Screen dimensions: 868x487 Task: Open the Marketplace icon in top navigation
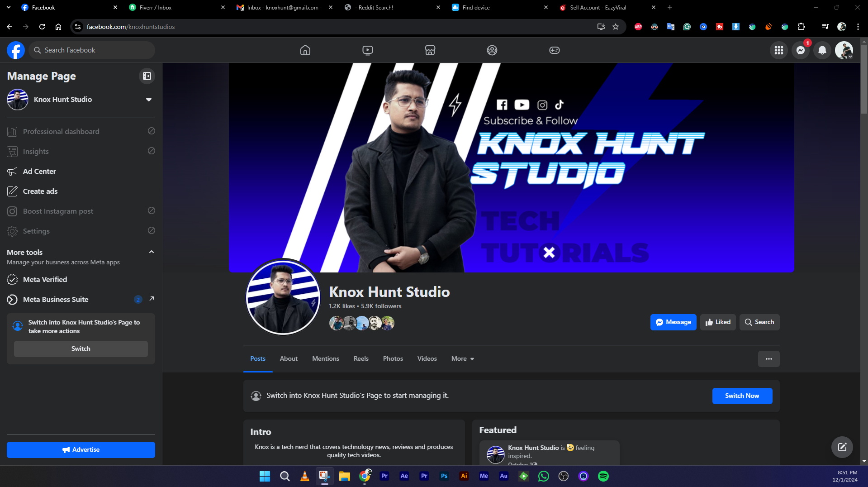tap(430, 50)
